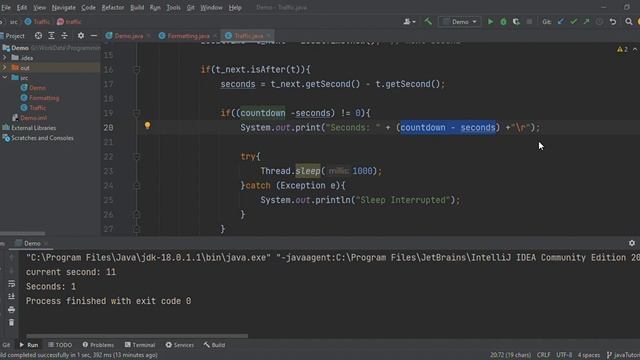Open the Services tool window
Screen dimensions: 640x360
tap(180, 345)
